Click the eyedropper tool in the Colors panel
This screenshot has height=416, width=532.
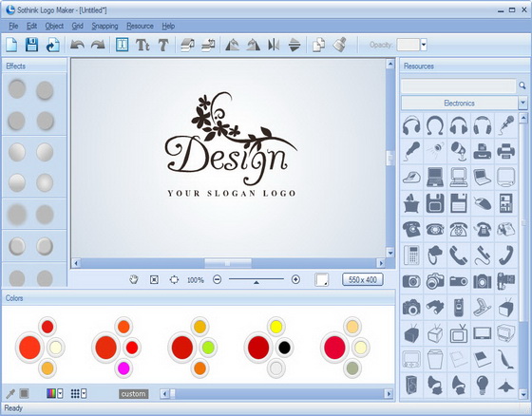pos(10,393)
